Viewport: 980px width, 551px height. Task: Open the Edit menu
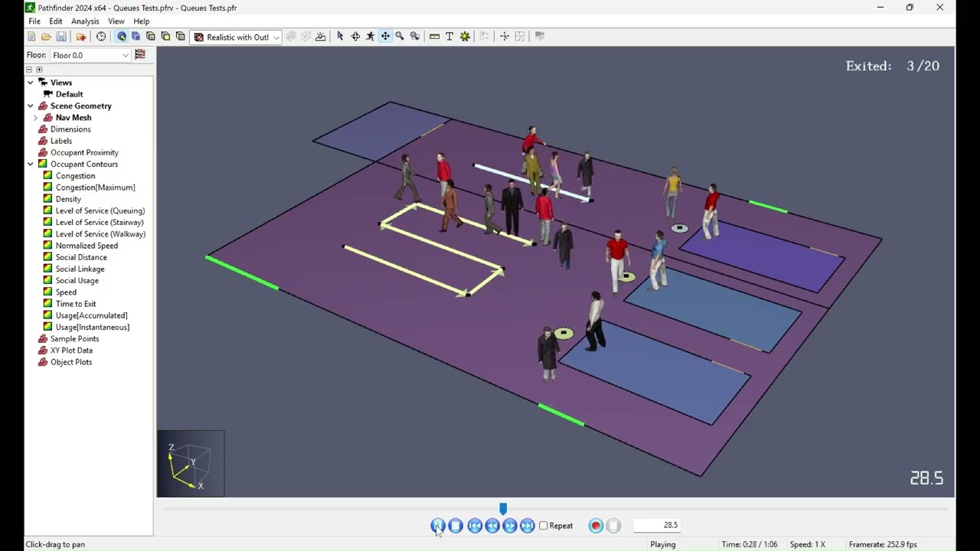[x=56, y=21]
